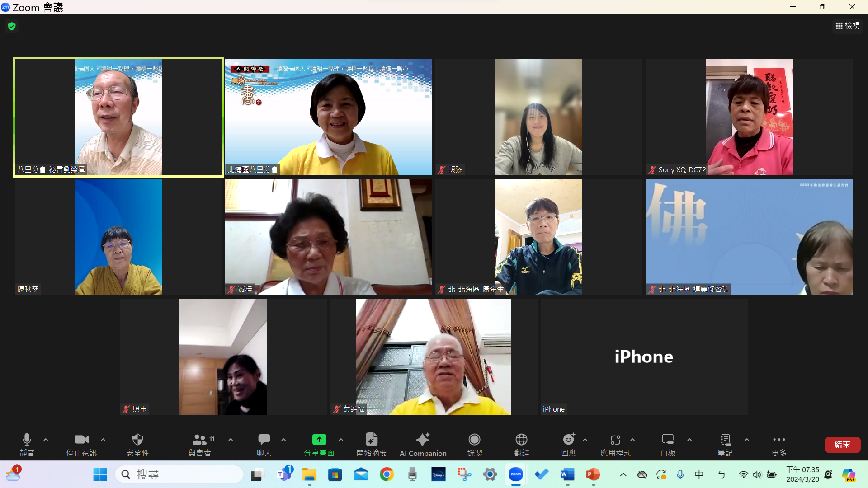Open the Security shield options
Screen dimensions: 868x488
pyautogui.click(x=137, y=440)
